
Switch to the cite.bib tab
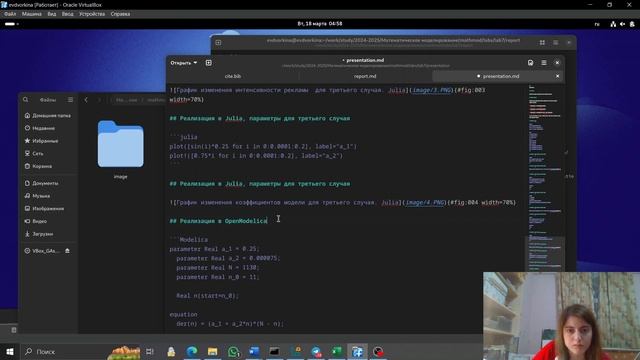pyautogui.click(x=233, y=76)
